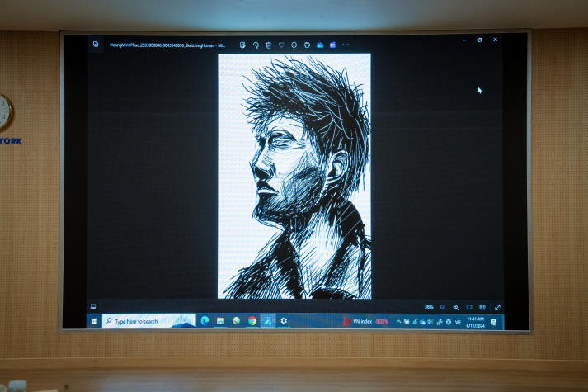Add image to favorites with heart icon

[281, 45]
